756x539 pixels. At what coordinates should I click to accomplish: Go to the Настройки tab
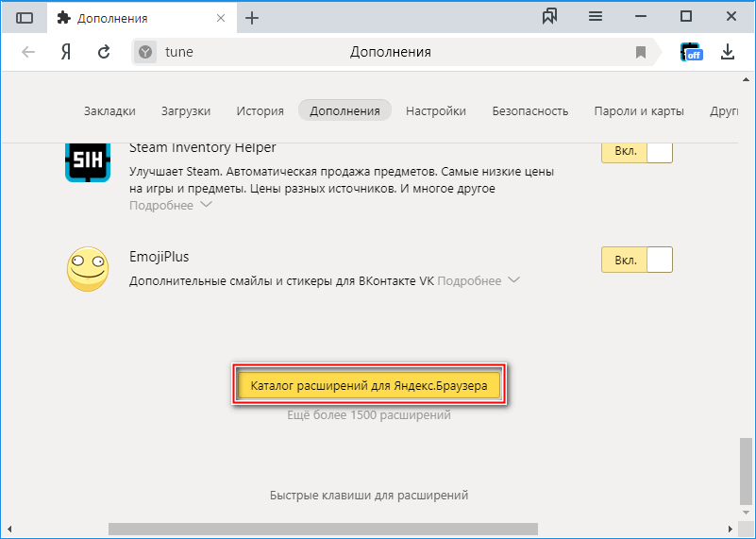(436, 110)
